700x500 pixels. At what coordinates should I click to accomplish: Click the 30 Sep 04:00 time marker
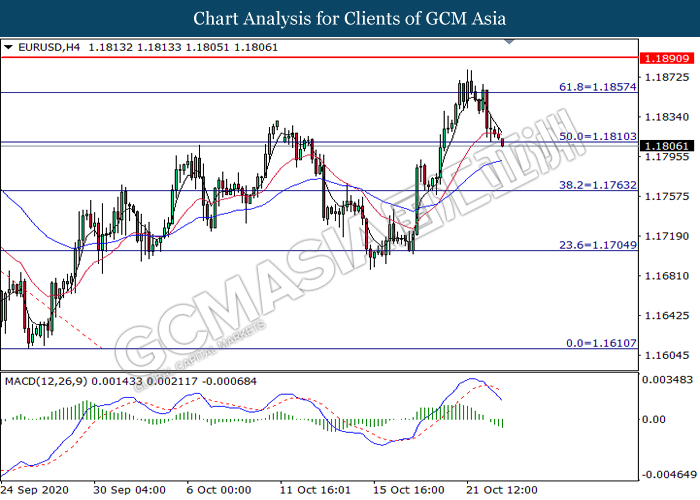pos(129,490)
